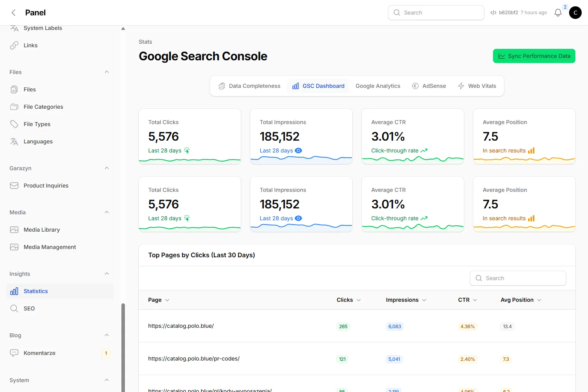Collapse the Garazyn sidebar section

[107, 168]
